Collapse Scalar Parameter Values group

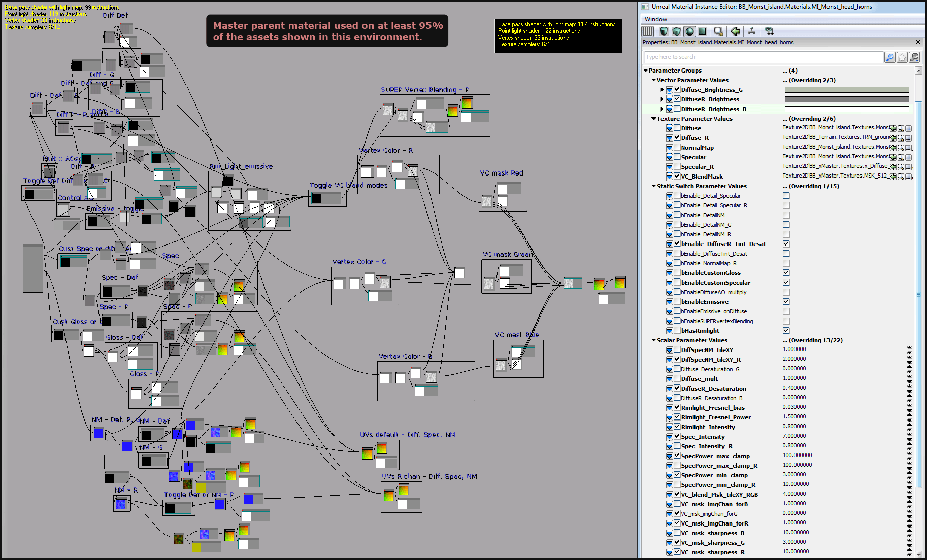pos(654,340)
